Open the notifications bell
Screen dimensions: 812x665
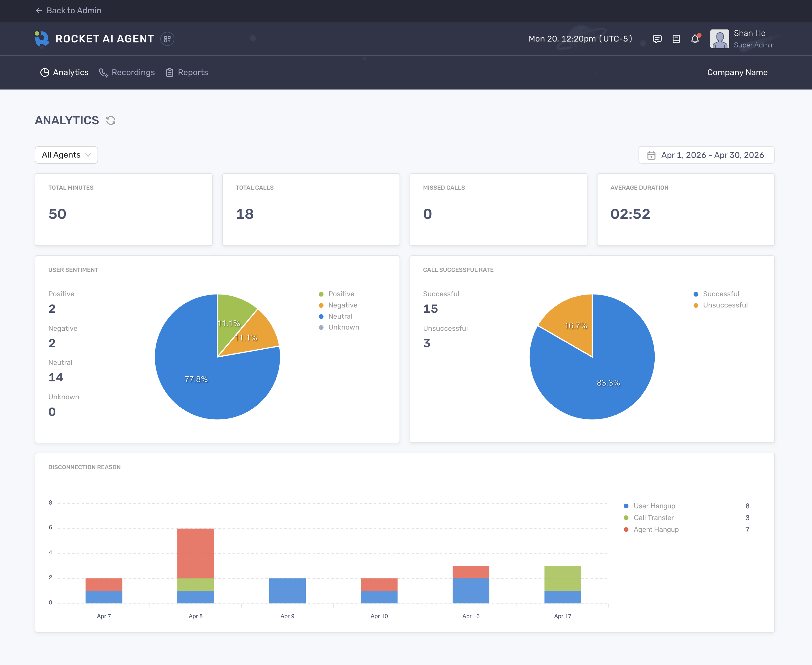[x=695, y=39]
